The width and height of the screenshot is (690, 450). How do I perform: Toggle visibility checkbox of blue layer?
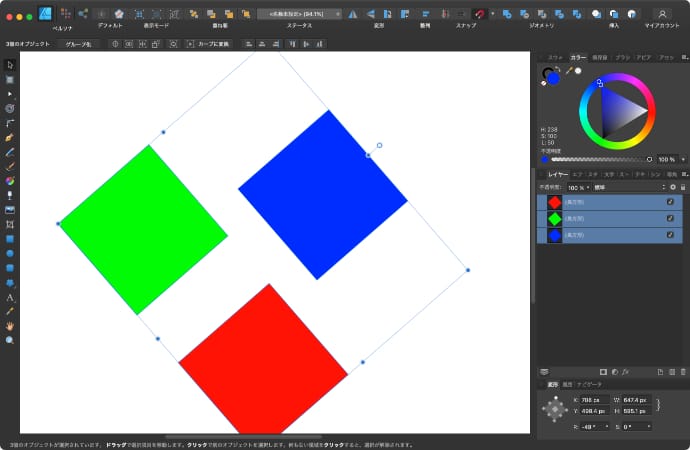point(671,235)
